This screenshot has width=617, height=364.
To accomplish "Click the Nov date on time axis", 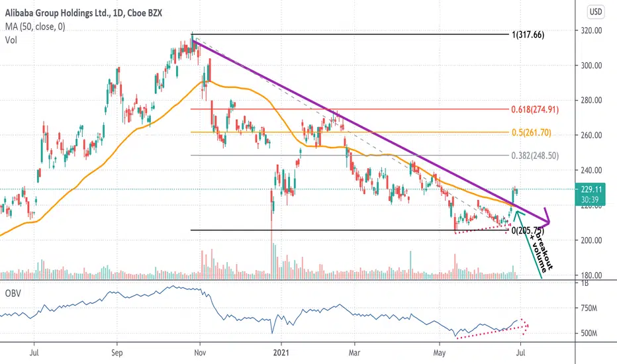I will pos(200,353).
